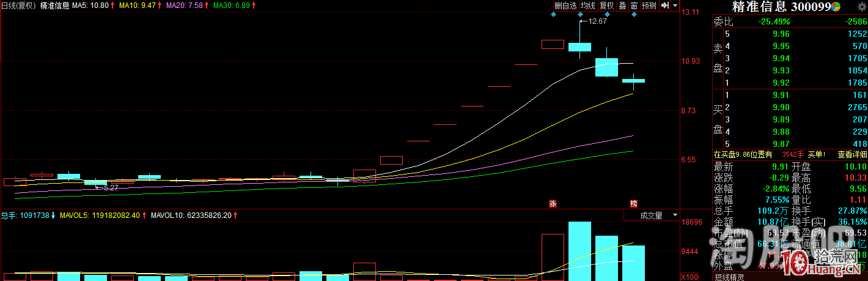Image resolution: width=868 pixels, height=281 pixels.
Task: Click the X100 volume scale box
Action: [691, 277]
